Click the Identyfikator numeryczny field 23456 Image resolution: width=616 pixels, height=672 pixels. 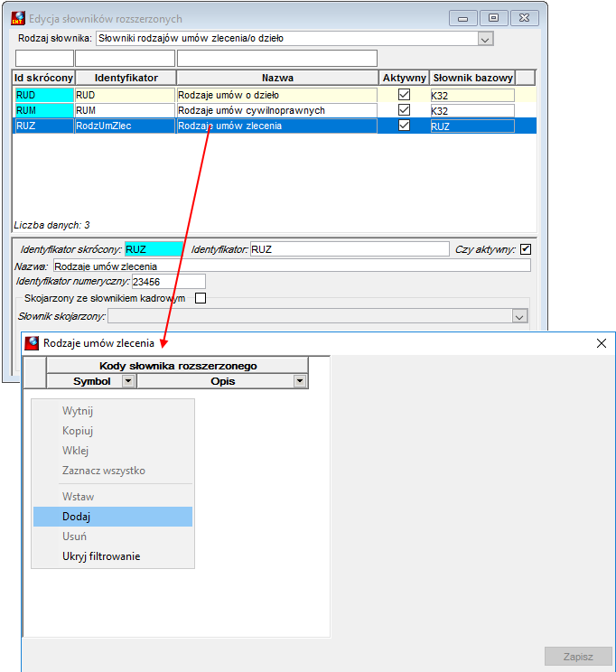pyautogui.click(x=169, y=282)
